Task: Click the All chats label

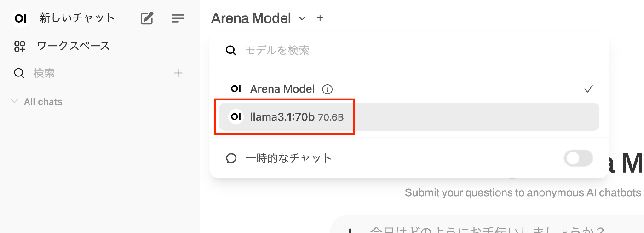Action: 43,102
